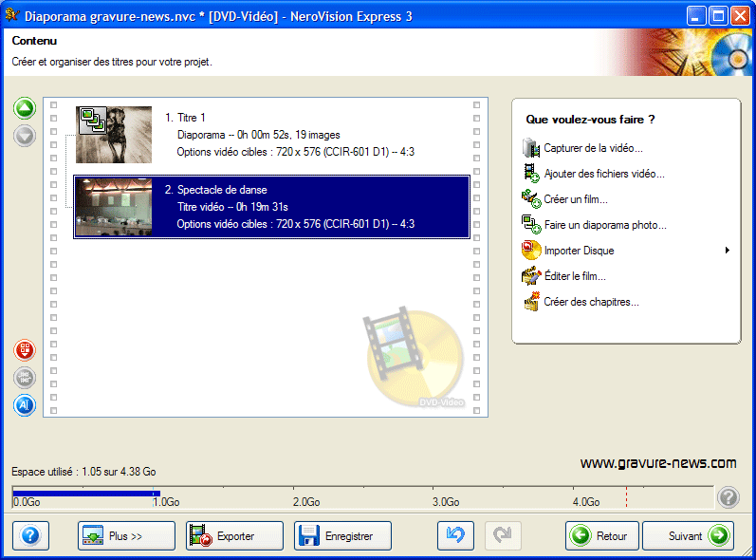756x560 pixels.
Task: Undo the last action with blue arrow
Action: tap(455, 535)
